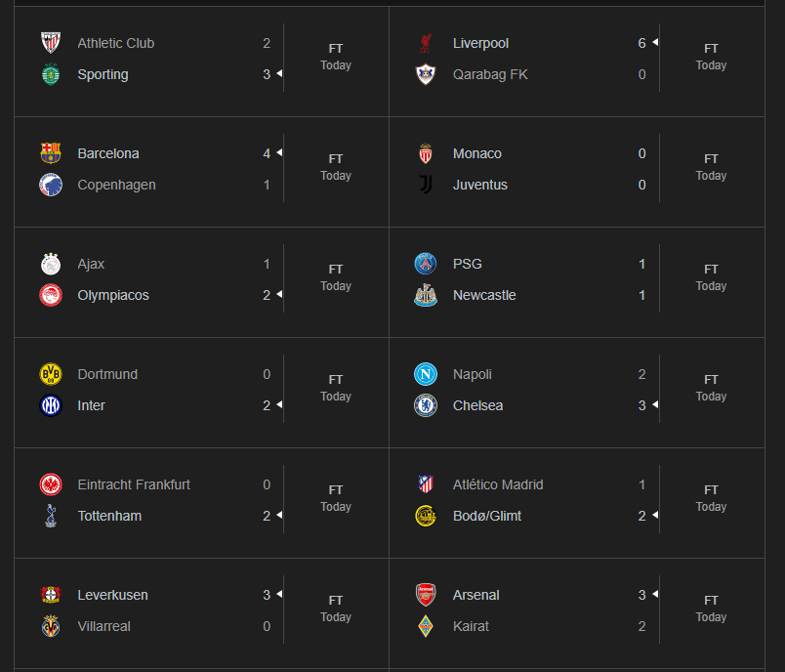Select the Barcelona crest icon
This screenshot has width=785, height=672.
51,153
